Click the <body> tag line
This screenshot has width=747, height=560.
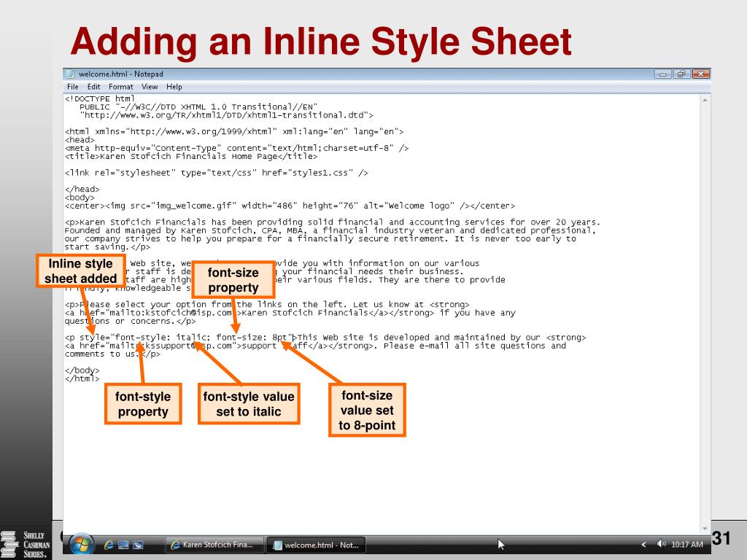pyautogui.click(x=80, y=197)
